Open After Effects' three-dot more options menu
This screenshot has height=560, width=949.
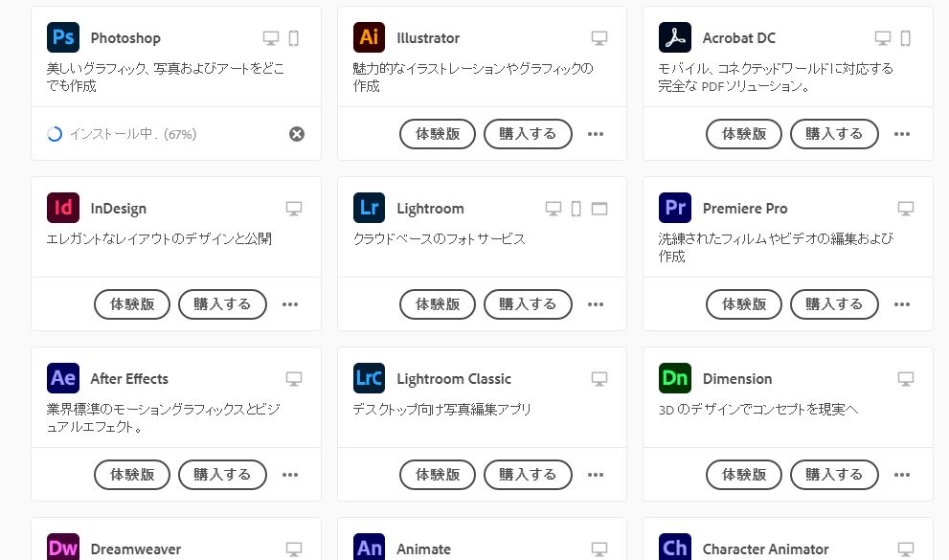[290, 475]
